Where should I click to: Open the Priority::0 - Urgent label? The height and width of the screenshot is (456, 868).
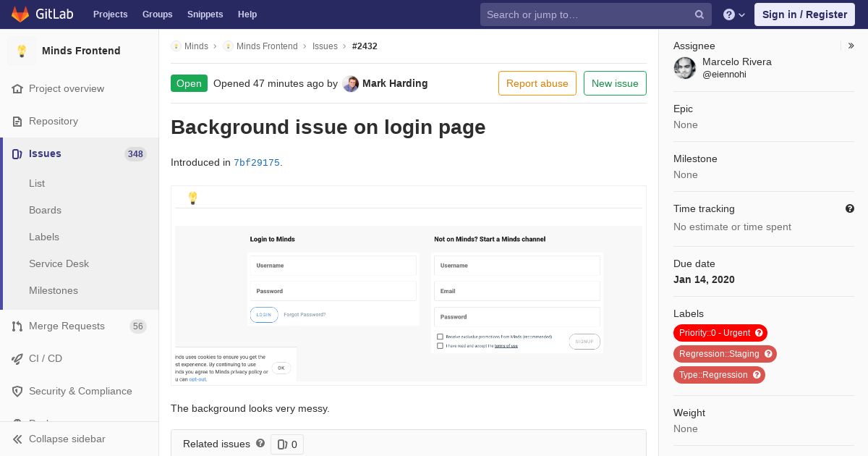715,333
